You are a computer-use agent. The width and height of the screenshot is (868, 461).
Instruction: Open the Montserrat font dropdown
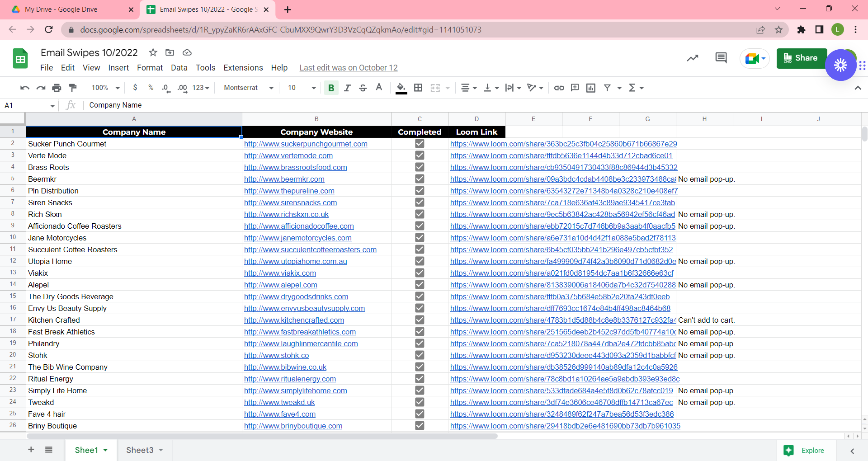[x=249, y=88]
